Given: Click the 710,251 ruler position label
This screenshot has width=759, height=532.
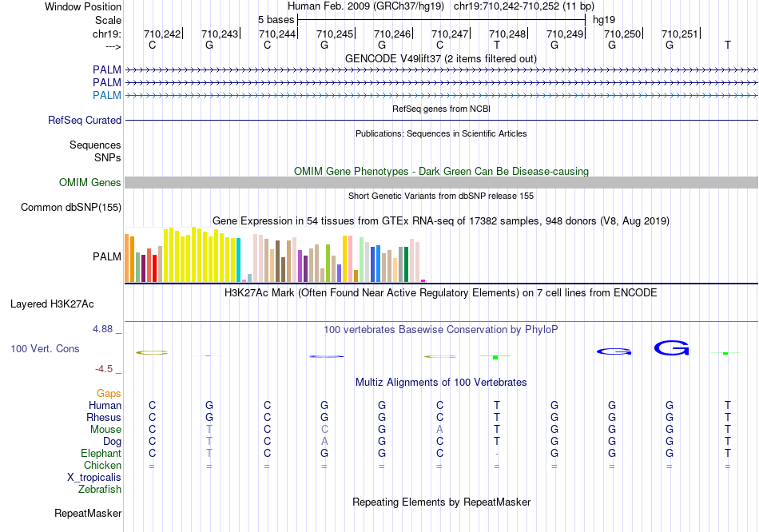Looking at the screenshot, I should 680,34.
